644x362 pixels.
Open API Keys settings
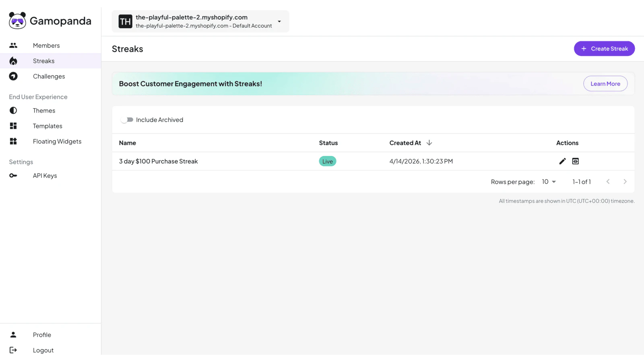coord(50,175)
